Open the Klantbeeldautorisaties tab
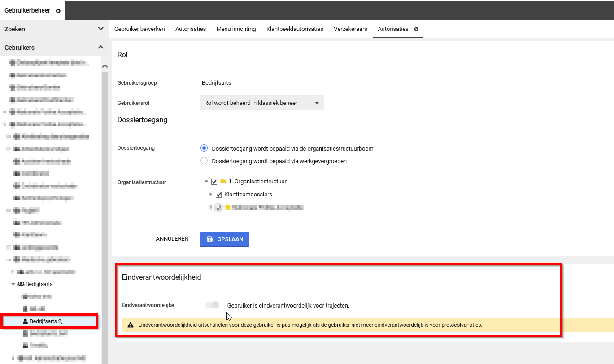The image size is (614, 364). pos(295,29)
